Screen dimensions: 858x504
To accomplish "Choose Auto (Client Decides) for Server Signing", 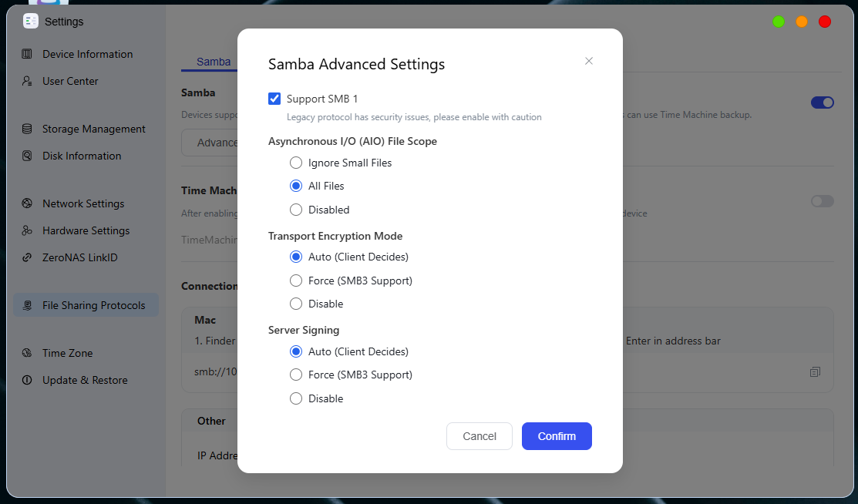I will 296,351.
